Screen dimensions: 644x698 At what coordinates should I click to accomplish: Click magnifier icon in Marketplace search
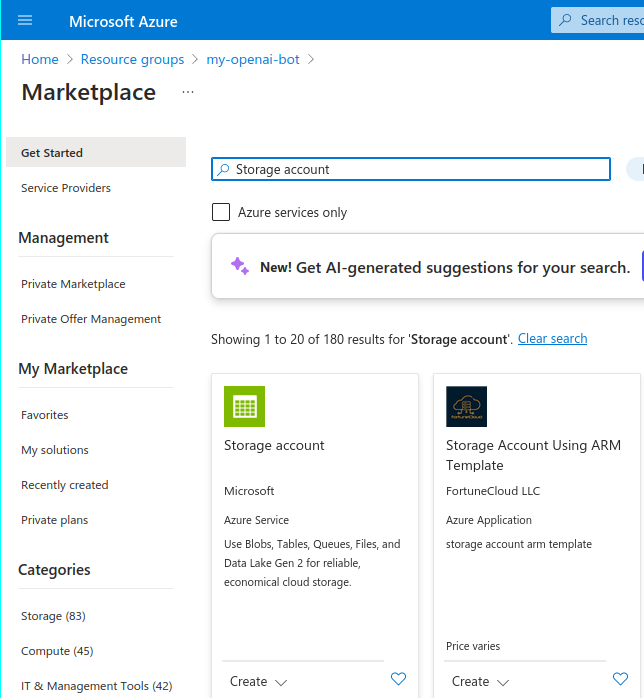coord(223,169)
